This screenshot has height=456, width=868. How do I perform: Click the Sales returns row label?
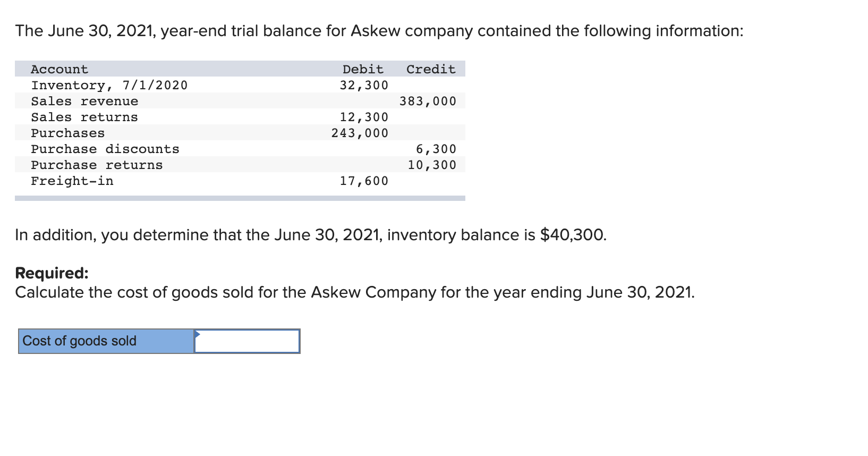pyautogui.click(x=84, y=117)
